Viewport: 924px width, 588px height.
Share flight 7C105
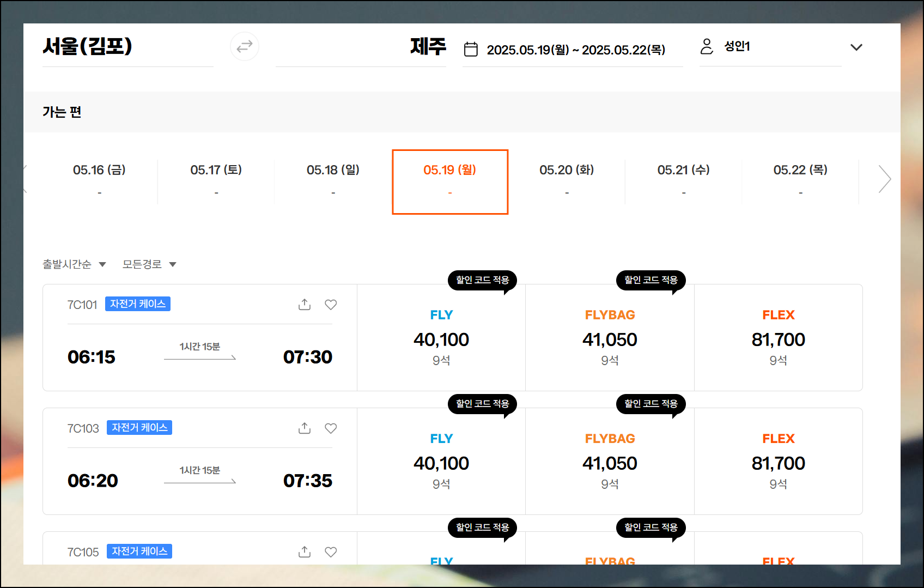[305, 552]
